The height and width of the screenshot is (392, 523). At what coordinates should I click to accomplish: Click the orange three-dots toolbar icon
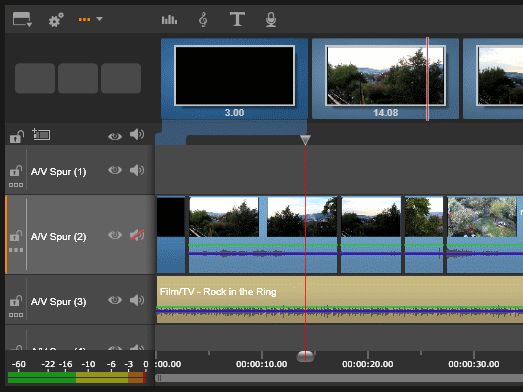click(84, 19)
